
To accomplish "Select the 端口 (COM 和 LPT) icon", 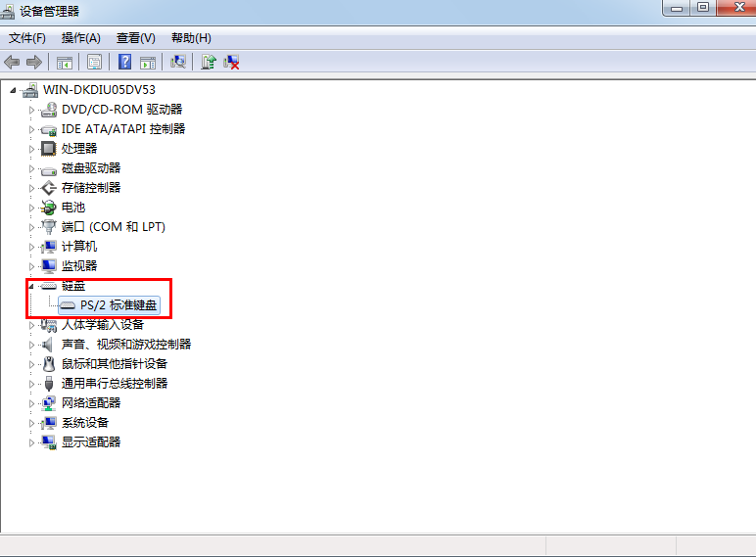I will click(x=49, y=227).
